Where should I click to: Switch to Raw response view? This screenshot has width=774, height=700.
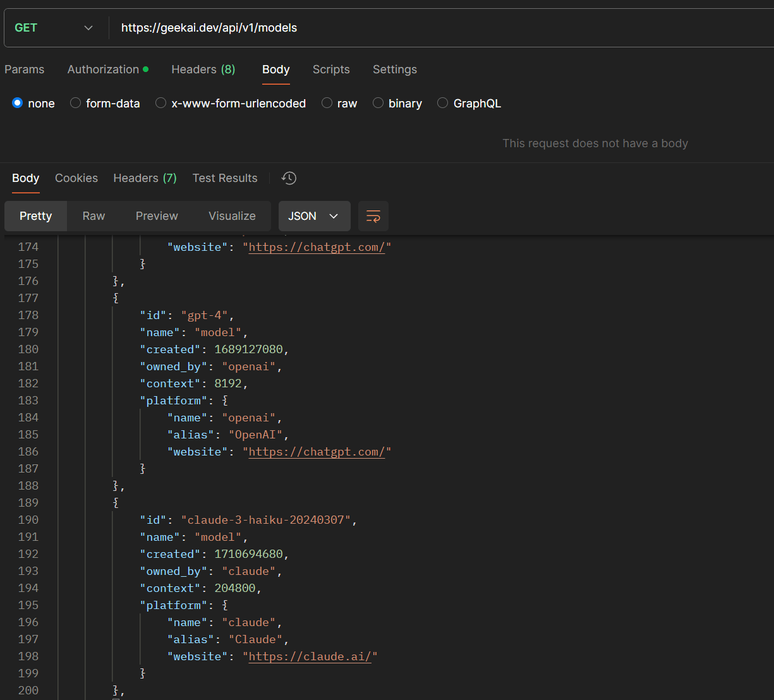pos(94,216)
